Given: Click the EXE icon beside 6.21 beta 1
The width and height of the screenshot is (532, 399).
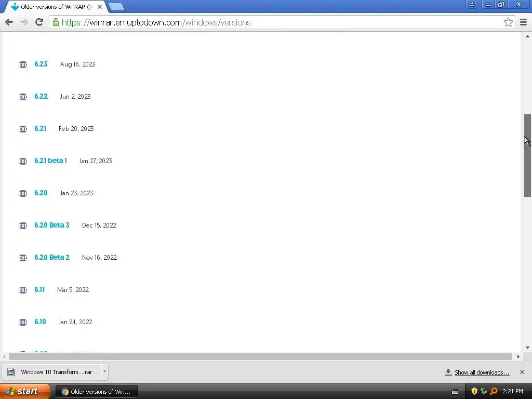Looking at the screenshot, I should click(23, 161).
